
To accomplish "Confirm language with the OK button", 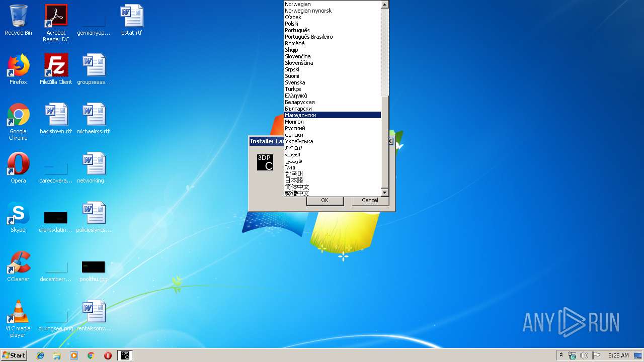I will point(325,200).
